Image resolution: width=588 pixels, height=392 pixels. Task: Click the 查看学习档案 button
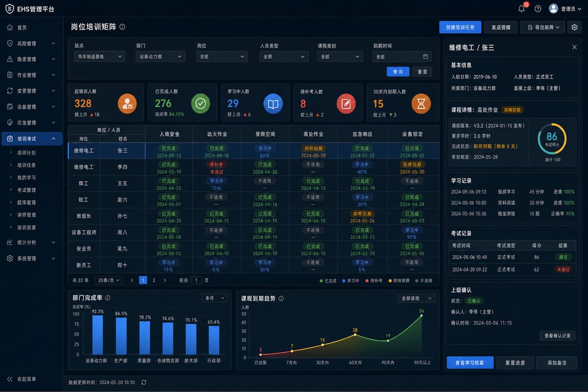(470, 363)
